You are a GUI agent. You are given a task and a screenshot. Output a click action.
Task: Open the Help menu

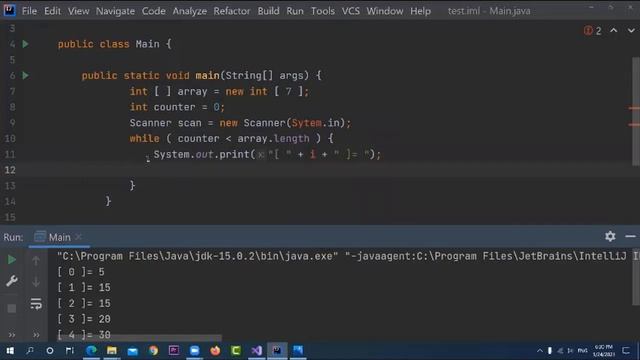point(420,11)
